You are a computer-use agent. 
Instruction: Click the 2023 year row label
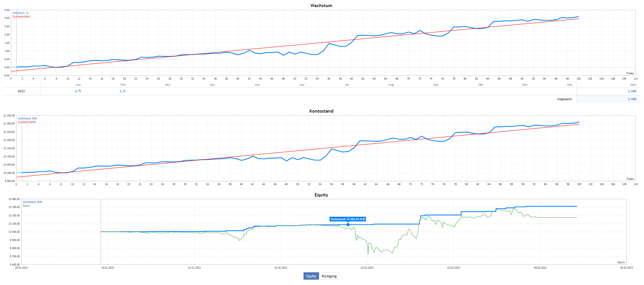[21, 91]
